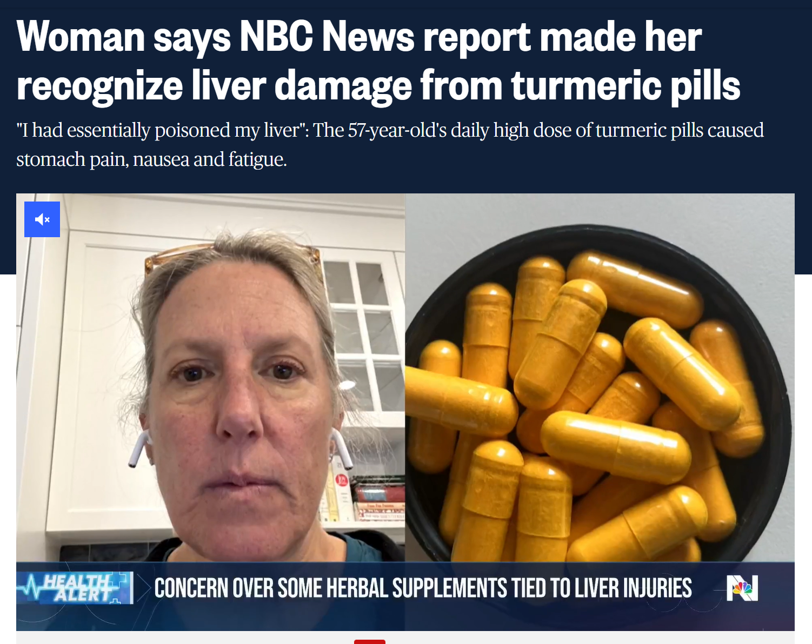Image resolution: width=812 pixels, height=644 pixels.
Task: Unmute the video with the speaker icon
Action: pyautogui.click(x=42, y=219)
